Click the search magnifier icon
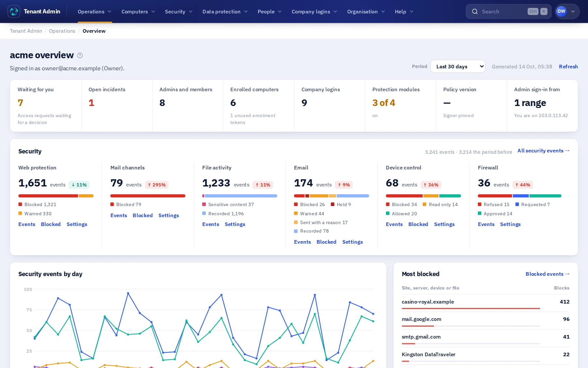 (x=475, y=12)
